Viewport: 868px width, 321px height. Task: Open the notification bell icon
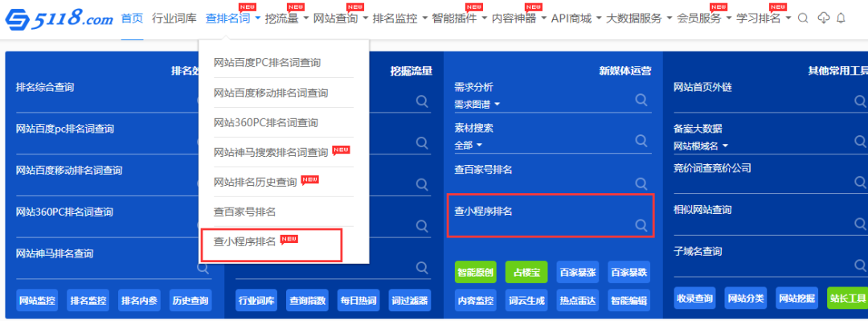click(841, 19)
